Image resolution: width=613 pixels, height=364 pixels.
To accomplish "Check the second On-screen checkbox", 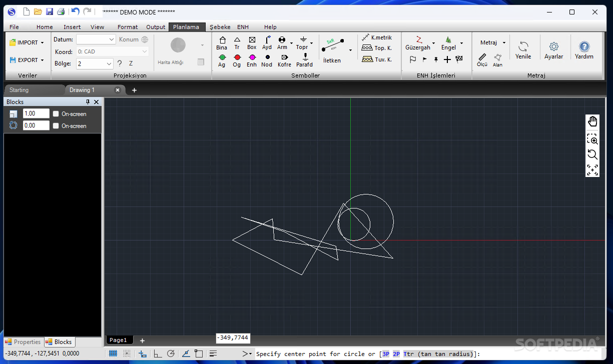I will 56,126.
